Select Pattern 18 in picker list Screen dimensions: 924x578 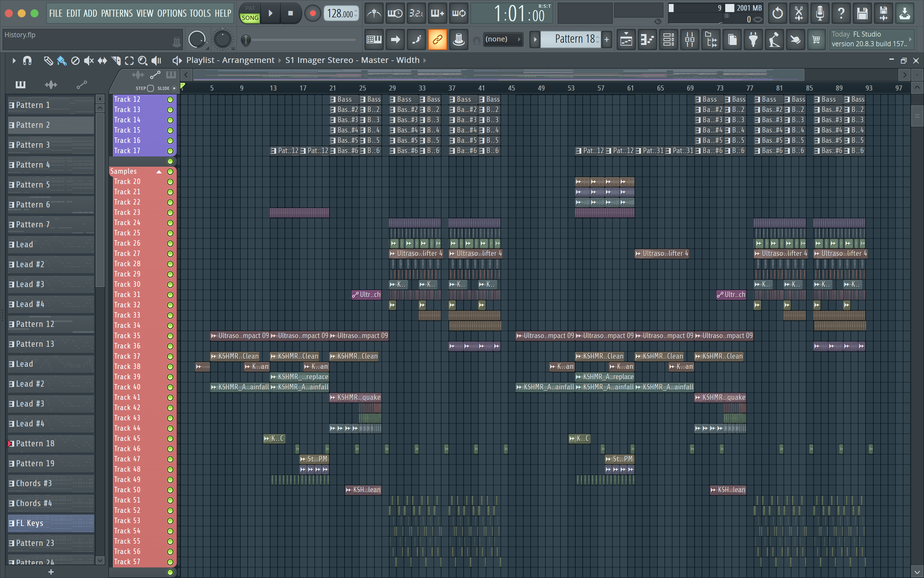click(51, 443)
